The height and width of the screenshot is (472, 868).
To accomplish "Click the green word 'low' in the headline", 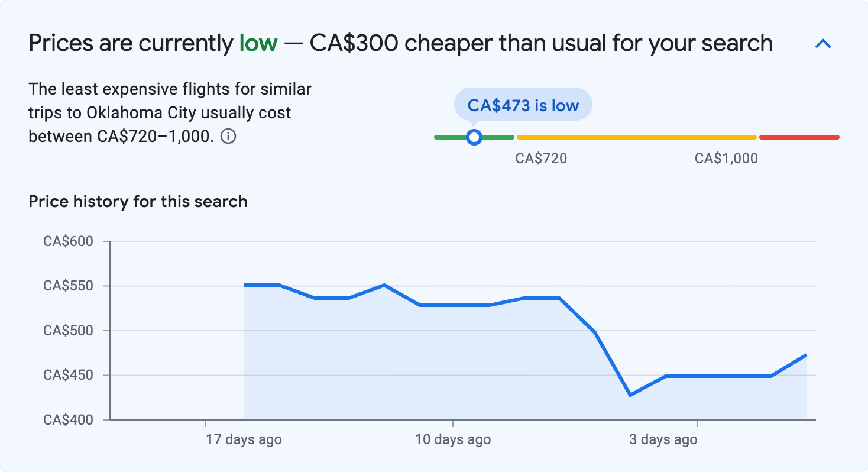I will click(x=258, y=43).
